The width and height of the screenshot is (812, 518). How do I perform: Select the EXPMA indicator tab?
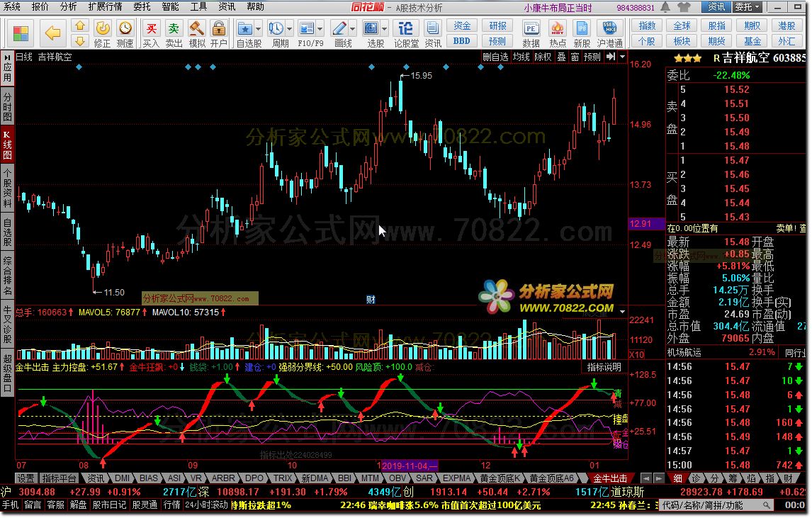[x=457, y=478]
